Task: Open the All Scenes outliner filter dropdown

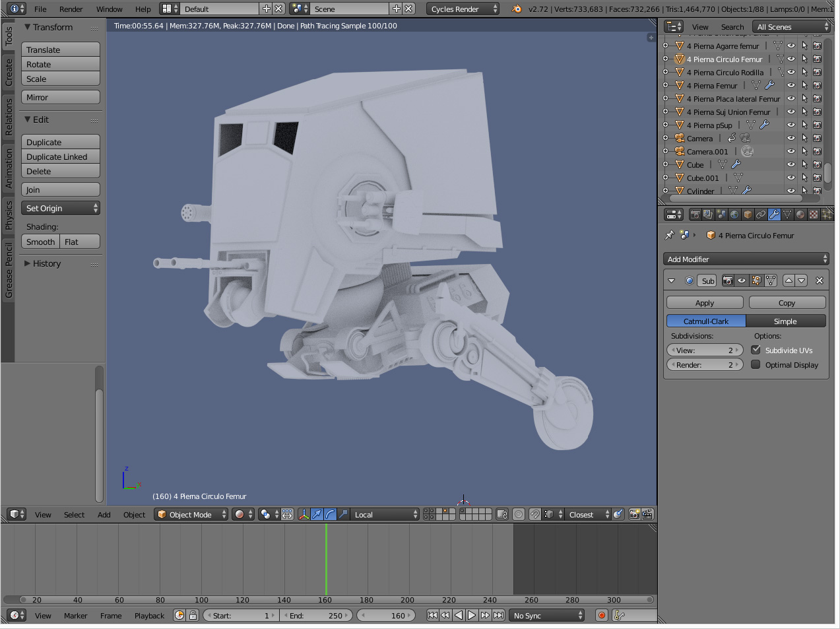Action: [x=791, y=26]
